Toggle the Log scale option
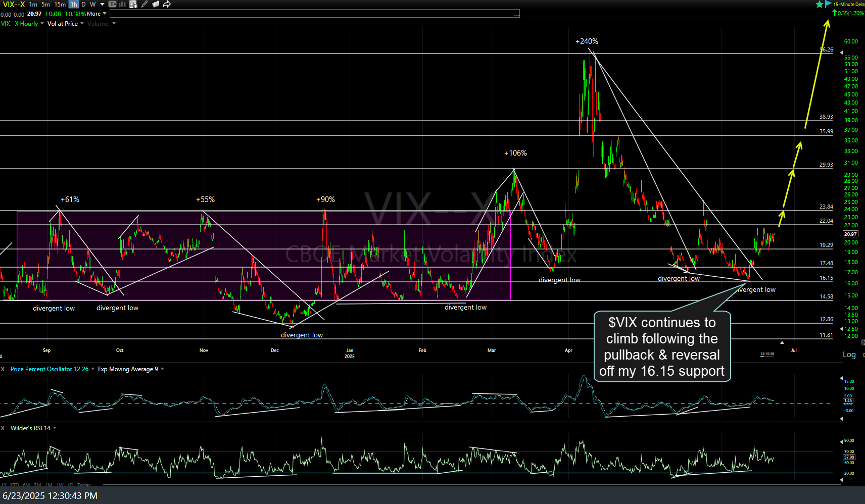This screenshot has height=504, width=865. click(849, 355)
